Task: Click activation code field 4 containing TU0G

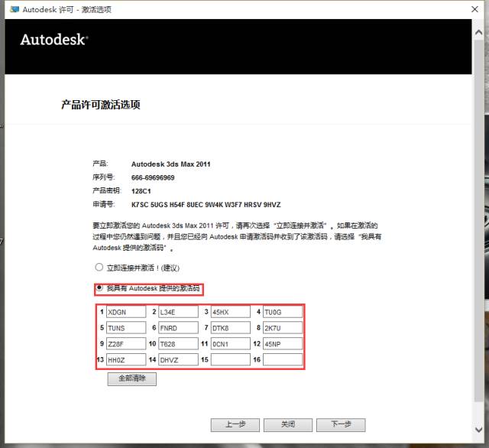Action: click(282, 312)
